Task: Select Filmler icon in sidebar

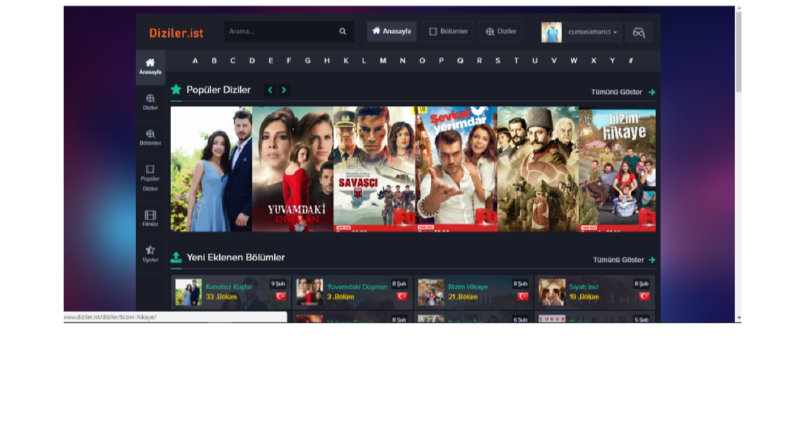Action: 150,218
